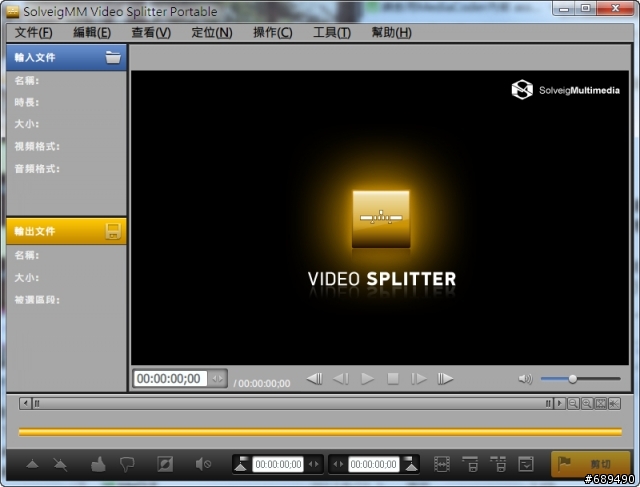This screenshot has height=487, width=640.
Task: Click the last zoom icon beside fit-timeline
Action: (614, 403)
